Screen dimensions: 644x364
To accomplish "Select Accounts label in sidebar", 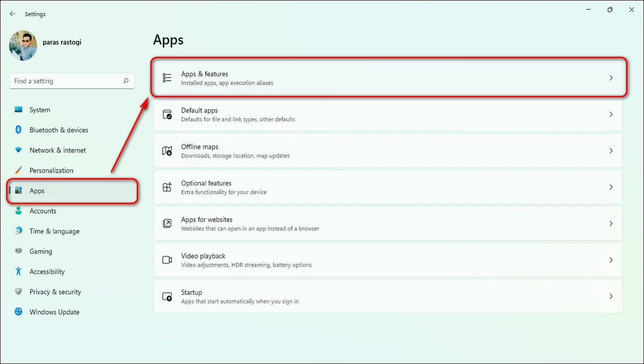I will click(x=43, y=211).
